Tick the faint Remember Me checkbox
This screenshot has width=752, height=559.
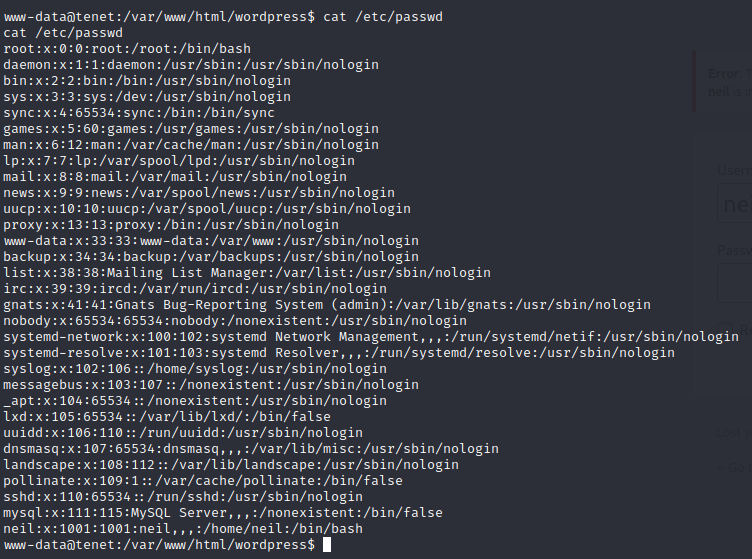click(725, 330)
